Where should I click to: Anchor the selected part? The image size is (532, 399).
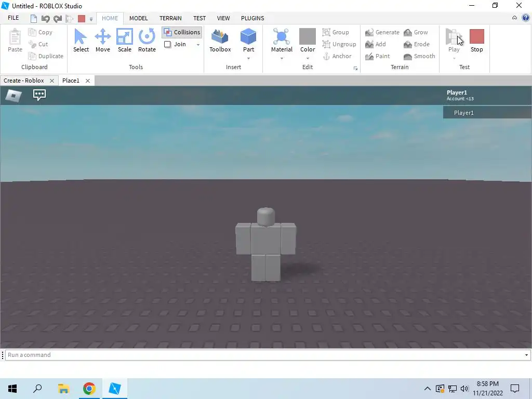(337, 56)
